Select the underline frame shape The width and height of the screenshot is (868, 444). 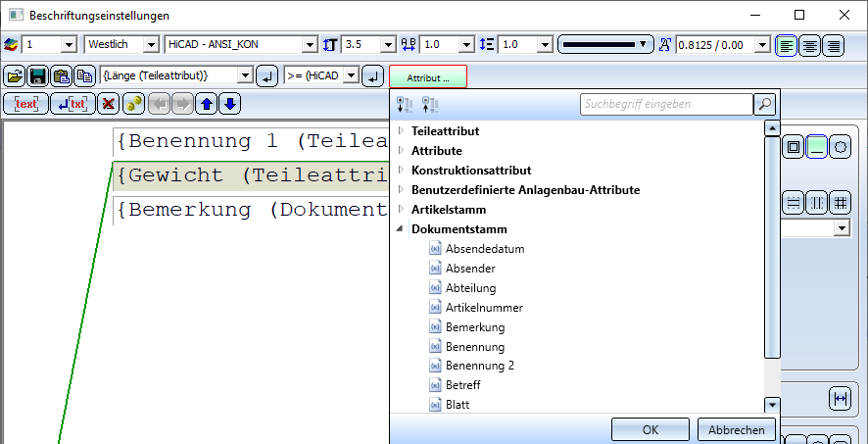click(817, 147)
